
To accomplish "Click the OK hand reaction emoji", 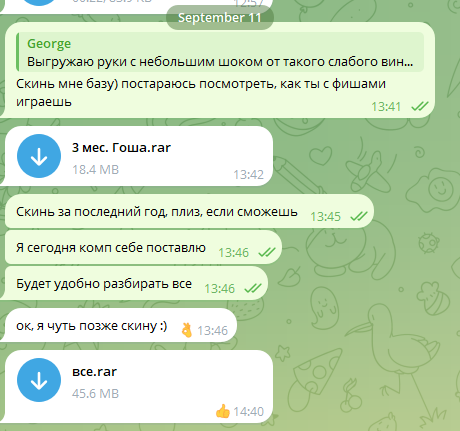I will point(187,330).
